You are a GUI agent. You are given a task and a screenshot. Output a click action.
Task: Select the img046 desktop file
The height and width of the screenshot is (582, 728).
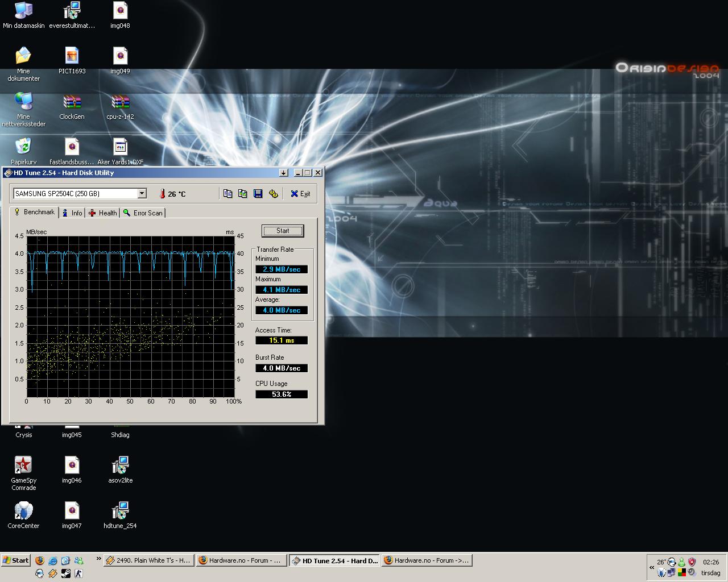click(x=72, y=469)
